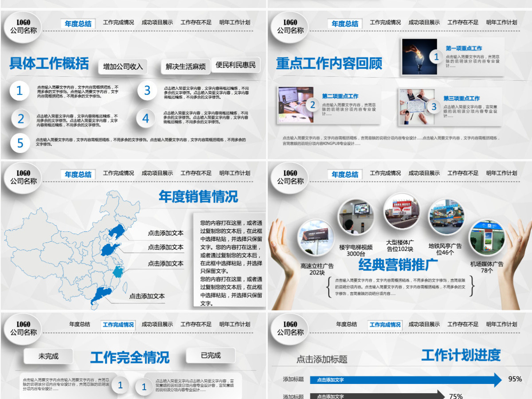Select the light bulb picture
532x399 pixels.
[419, 57]
